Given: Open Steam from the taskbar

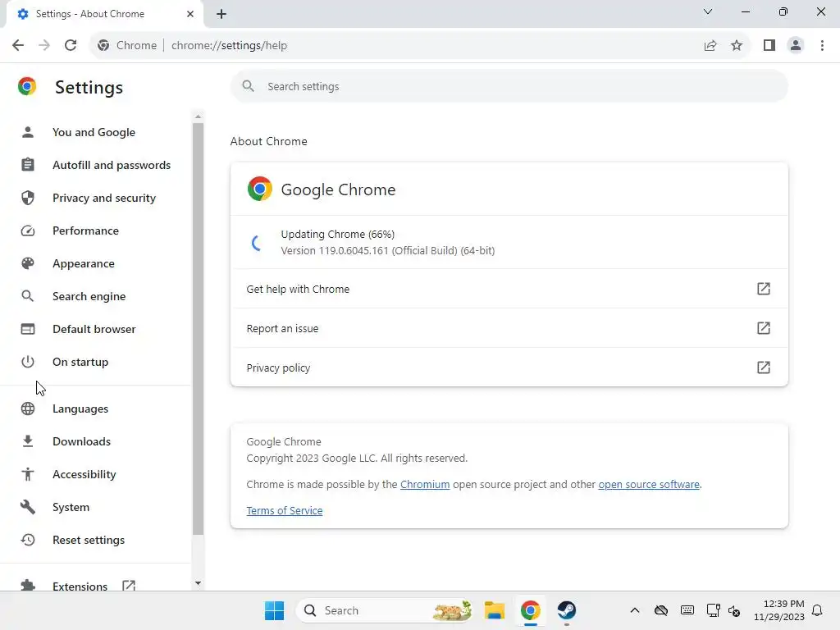Looking at the screenshot, I should click(x=566, y=610).
